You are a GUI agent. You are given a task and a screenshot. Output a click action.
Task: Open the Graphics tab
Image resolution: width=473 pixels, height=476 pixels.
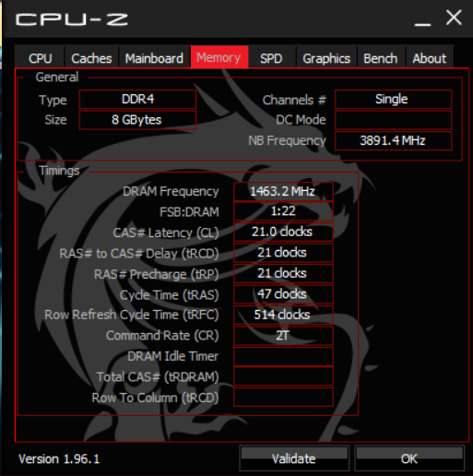pos(326,57)
